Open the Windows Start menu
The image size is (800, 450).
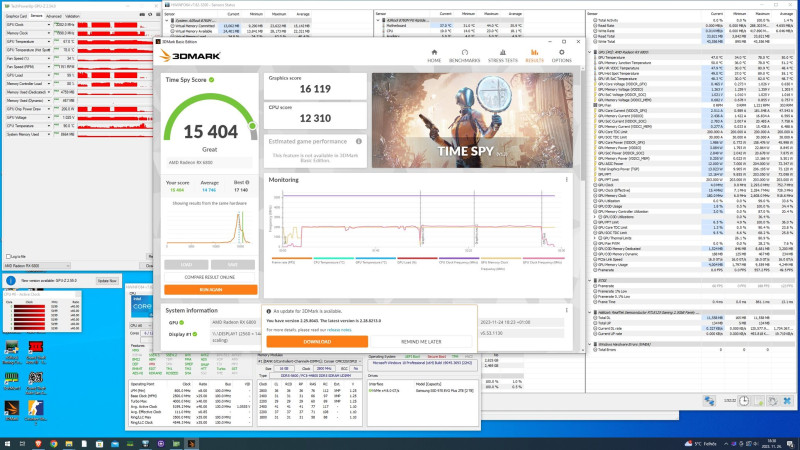(7, 444)
